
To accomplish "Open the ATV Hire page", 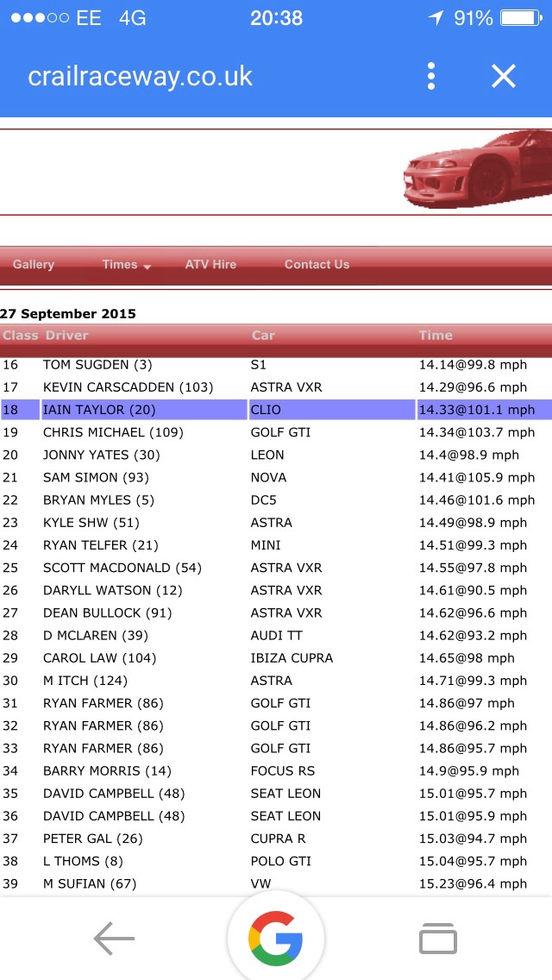I will coord(210,265).
